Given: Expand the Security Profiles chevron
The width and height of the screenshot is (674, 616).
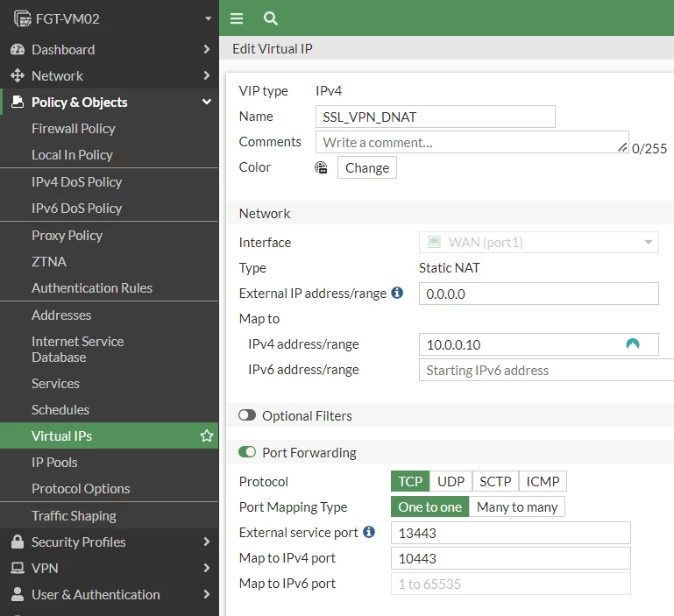Looking at the screenshot, I should click(x=207, y=542).
